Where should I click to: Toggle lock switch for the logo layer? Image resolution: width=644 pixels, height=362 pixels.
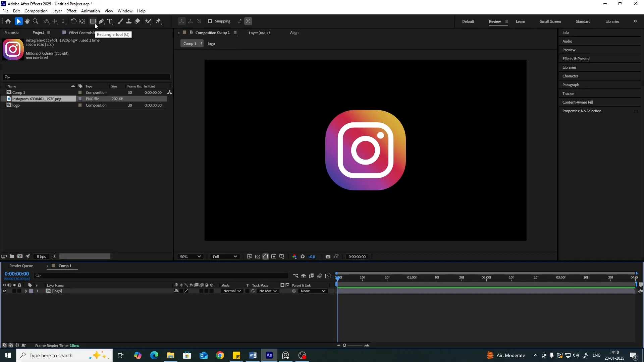pos(19,291)
